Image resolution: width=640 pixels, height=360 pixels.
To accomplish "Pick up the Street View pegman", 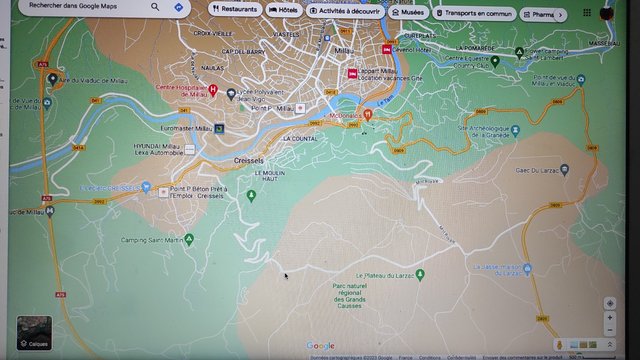I will [560, 345].
